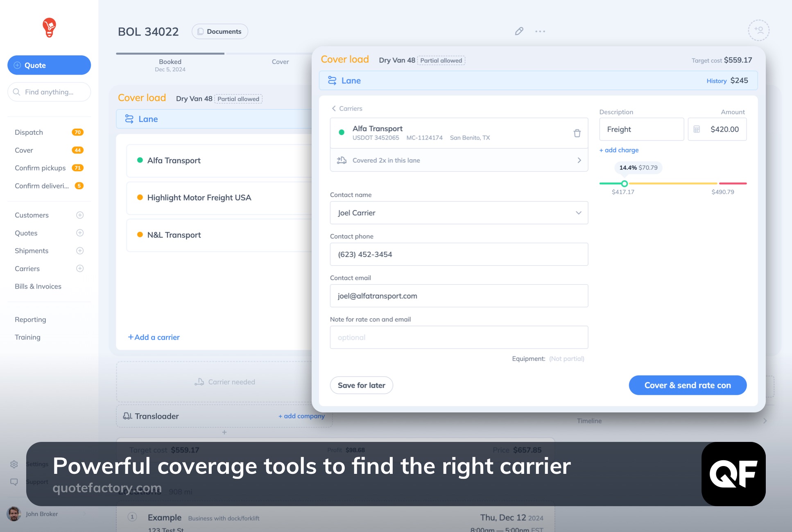This screenshot has height=532, width=792.
Task: Click the margin slider handle
Action: (x=624, y=183)
